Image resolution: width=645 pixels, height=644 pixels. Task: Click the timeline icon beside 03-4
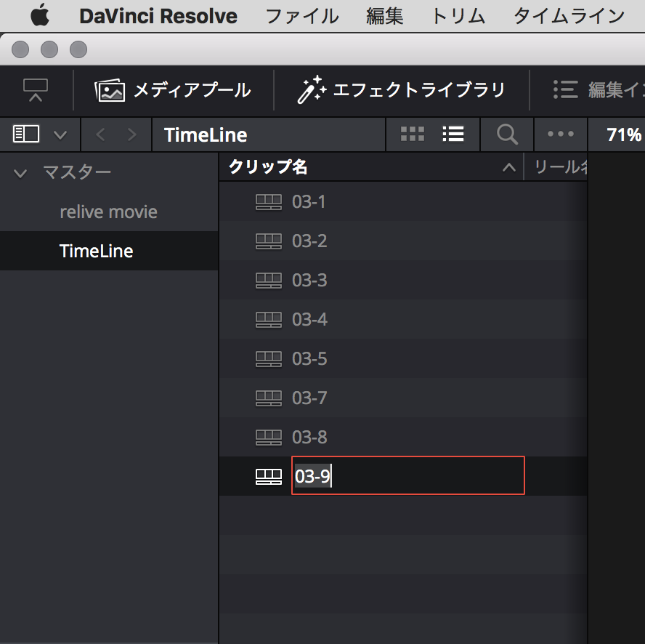[x=269, y=320]
